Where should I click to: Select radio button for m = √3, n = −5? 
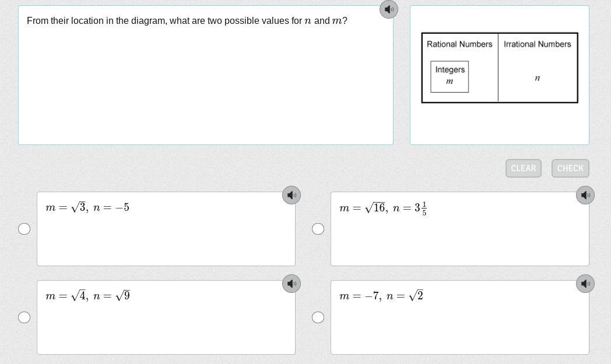click(x=24, y=229)
